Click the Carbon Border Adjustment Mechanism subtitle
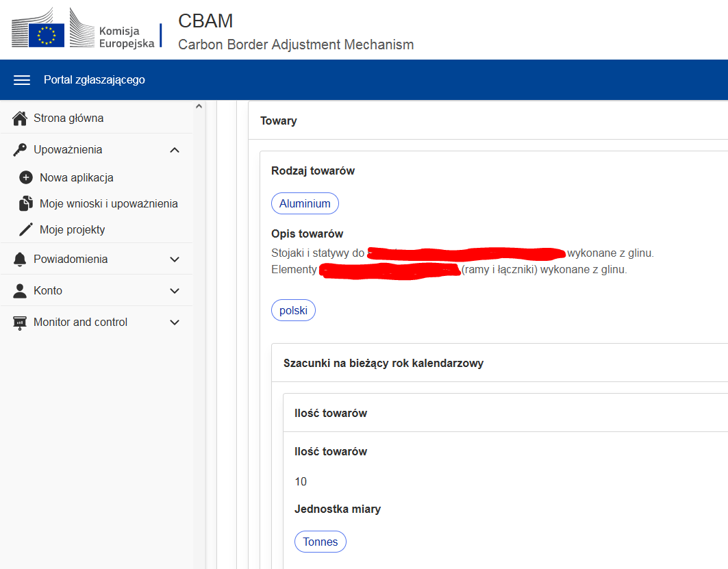This screenshot has width=728, height=569. click(x=296, y=45)
